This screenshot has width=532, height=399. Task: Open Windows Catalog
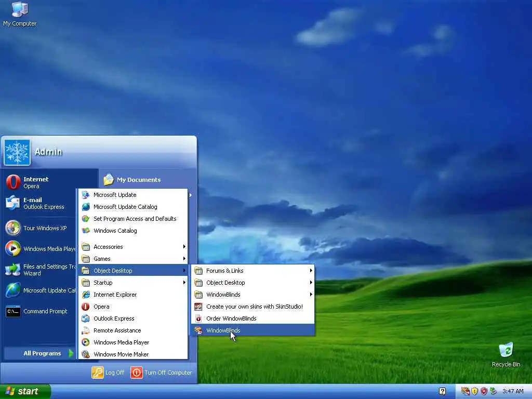coord(133,230)
